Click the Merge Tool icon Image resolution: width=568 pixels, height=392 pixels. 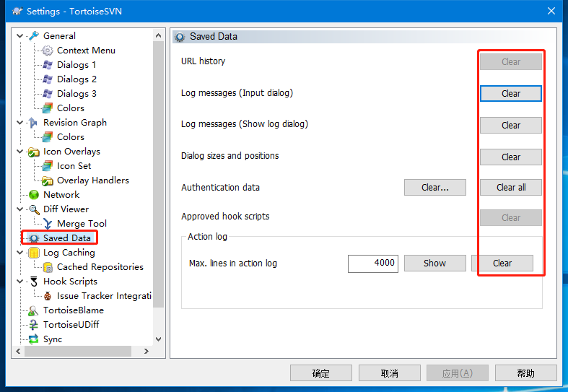point(48,224)
